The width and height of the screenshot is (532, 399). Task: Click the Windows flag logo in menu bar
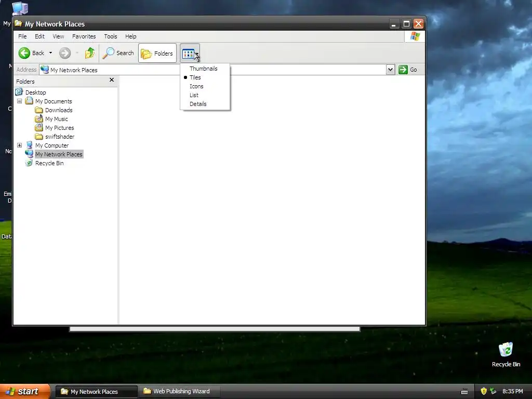tap(415, 36)
